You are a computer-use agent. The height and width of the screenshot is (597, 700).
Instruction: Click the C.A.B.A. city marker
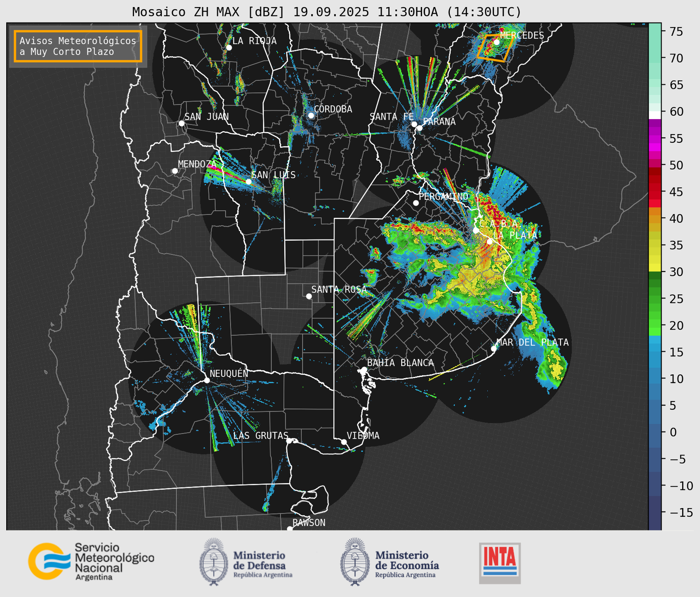coord(476,230)
